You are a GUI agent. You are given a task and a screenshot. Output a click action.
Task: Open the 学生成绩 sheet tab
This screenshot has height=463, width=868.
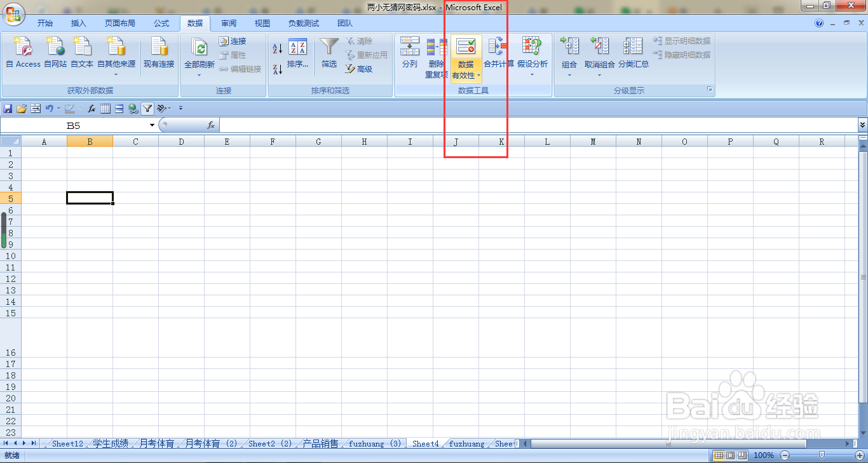point(111,443)
